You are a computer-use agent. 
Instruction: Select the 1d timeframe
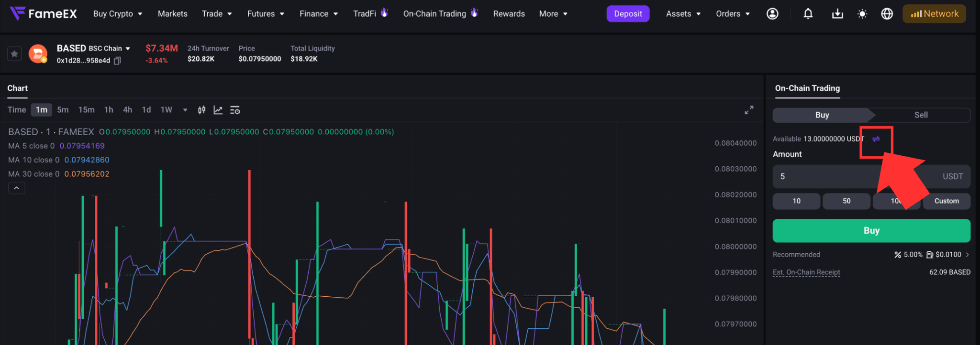coord(146,110)
